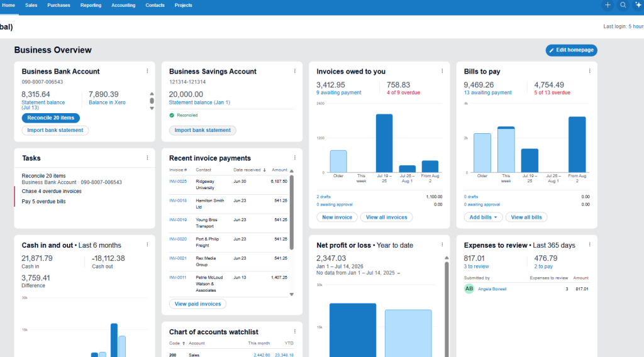Open the Home menu tab
The image size is (644, 357).
9,5
